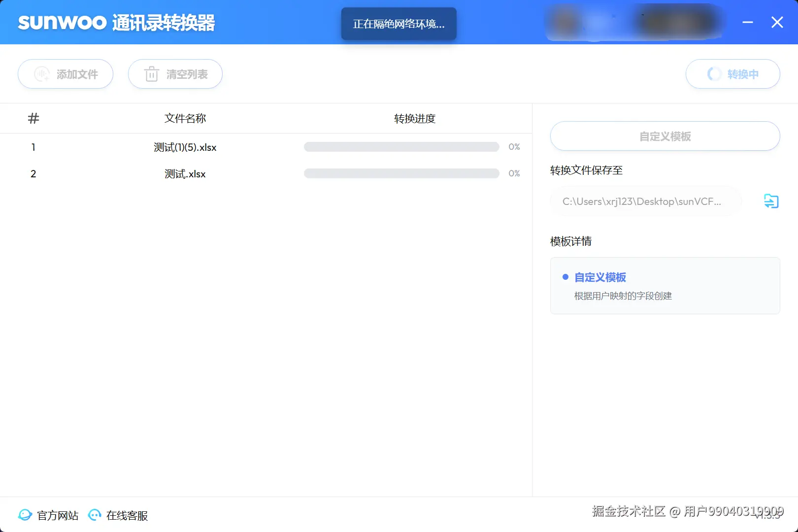798x532 pixels.
Task: Click the spinner icon in 转换中
Action: 714,74
